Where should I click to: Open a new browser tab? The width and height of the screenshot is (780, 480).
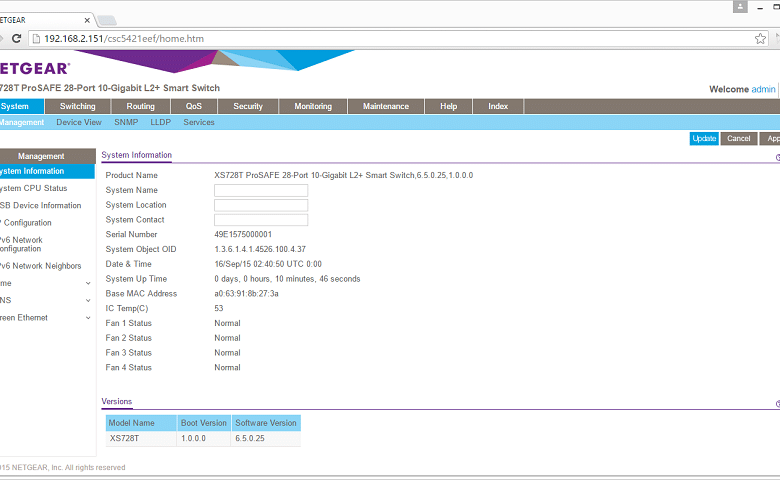point(106,20)
